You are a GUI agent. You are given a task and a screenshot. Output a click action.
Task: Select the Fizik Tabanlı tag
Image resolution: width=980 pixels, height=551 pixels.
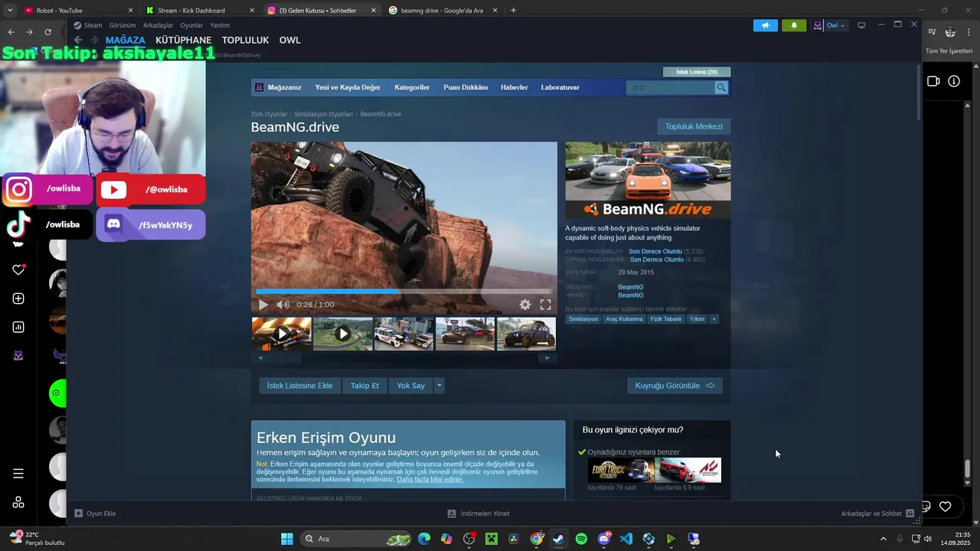tap(666, 319)
